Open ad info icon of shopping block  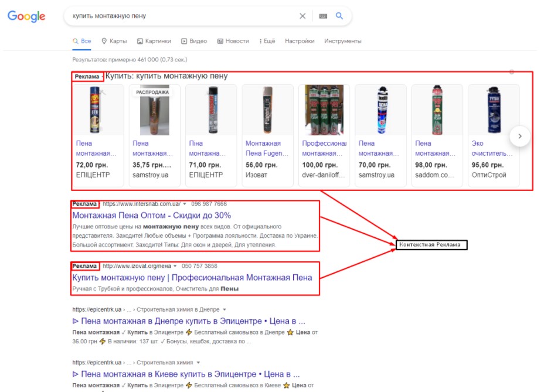(x=512, y=72)
